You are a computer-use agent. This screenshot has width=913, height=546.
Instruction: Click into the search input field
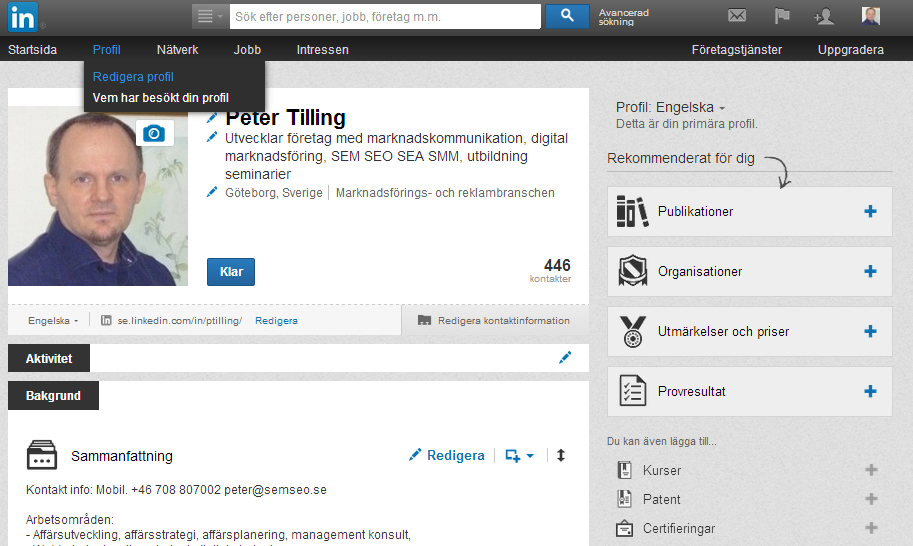coord(385,16)
